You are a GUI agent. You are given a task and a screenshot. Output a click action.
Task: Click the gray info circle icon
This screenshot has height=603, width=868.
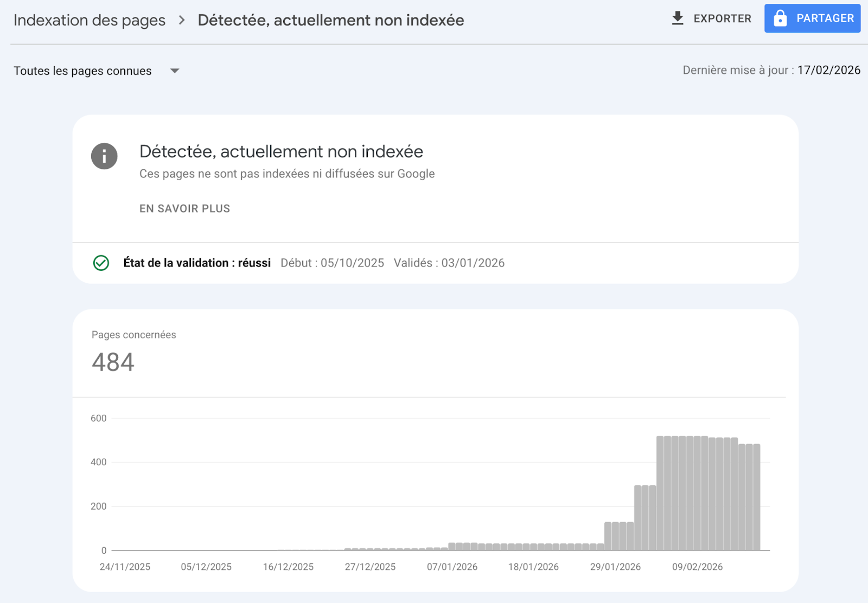point(104,156)
